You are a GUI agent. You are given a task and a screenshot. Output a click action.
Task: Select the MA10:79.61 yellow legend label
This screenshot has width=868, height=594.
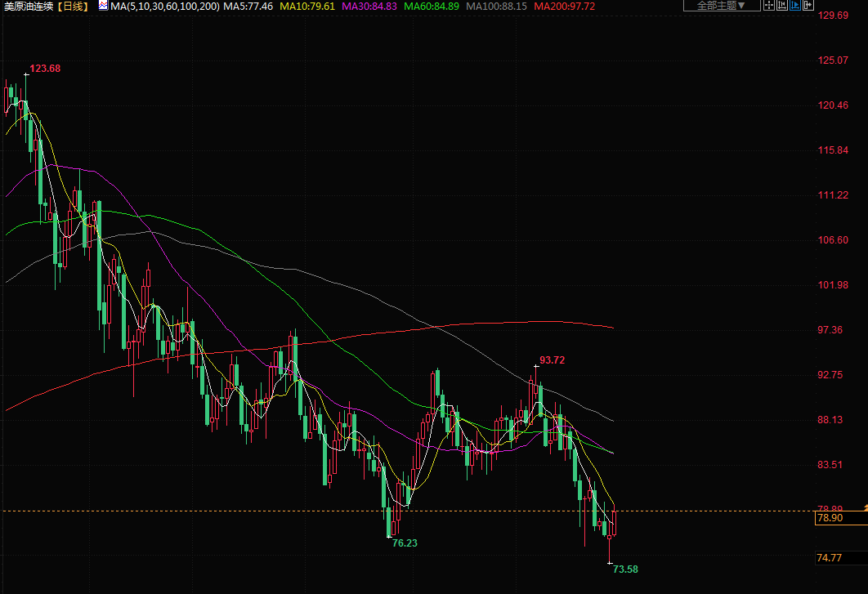pyautogui.click(x=307, y=6)
